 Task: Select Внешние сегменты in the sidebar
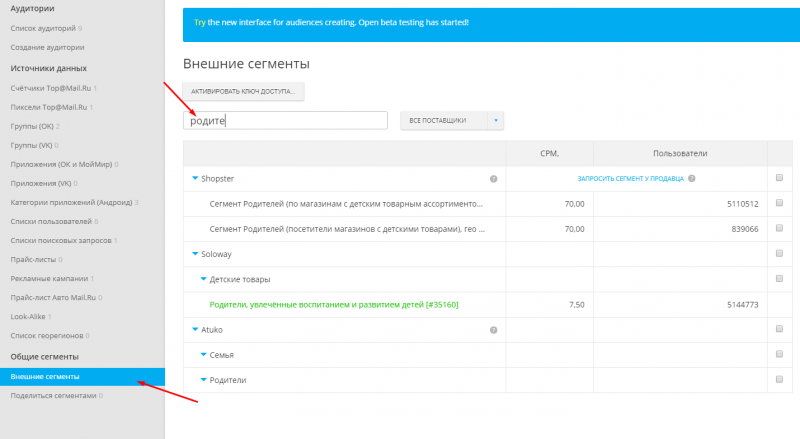click(x=82, y=377)
